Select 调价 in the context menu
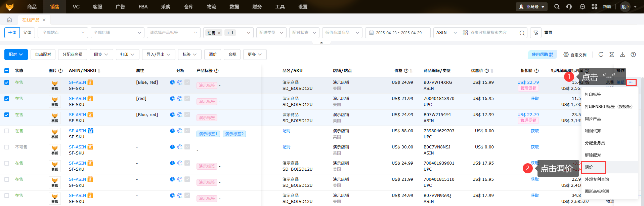This screenshot has width=644, height=206. click(593, 167)
